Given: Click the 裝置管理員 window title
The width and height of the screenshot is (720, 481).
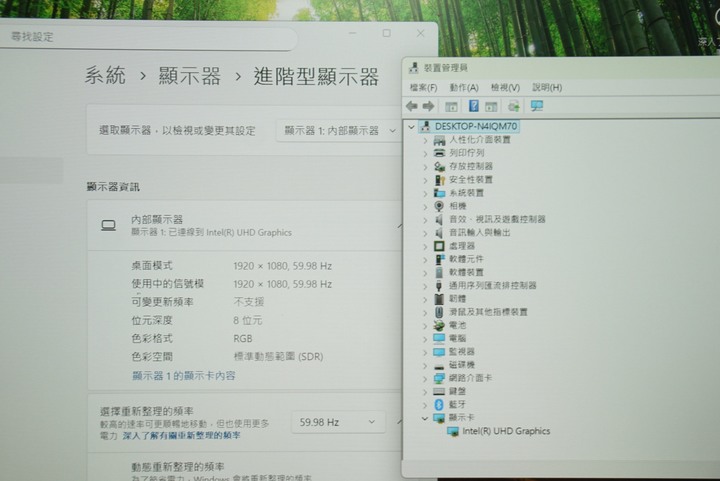Looking at the screenshot, I should (445, 68).
